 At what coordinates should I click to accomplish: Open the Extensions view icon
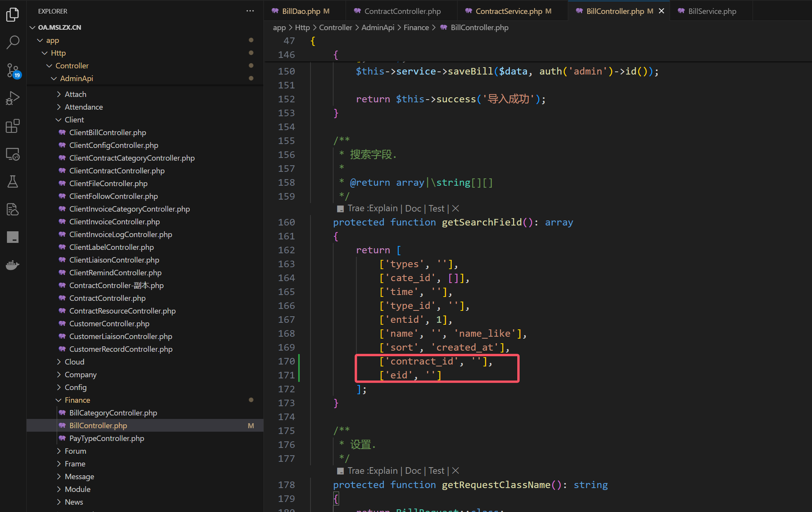click(x=13, y=126)
